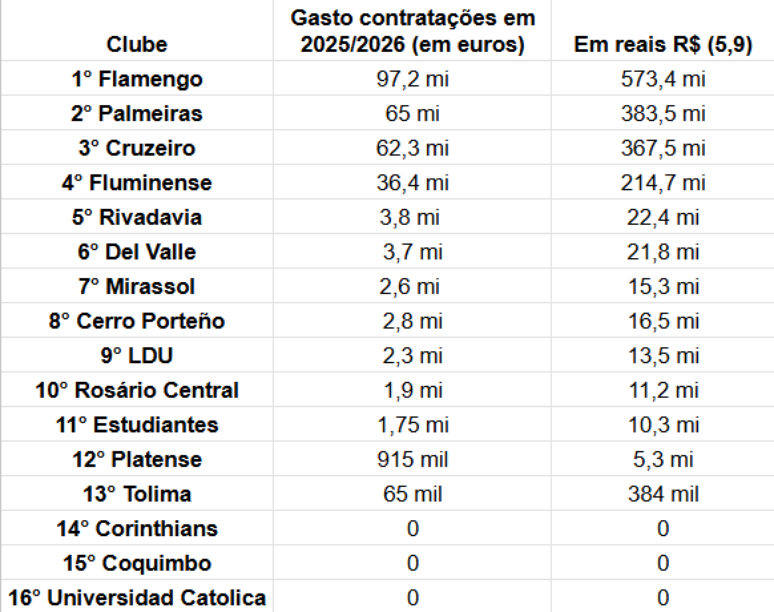Click the 16° Universidad Catolica cell
774x612 pixels.
pyautogui.click(x=137, y=597)
